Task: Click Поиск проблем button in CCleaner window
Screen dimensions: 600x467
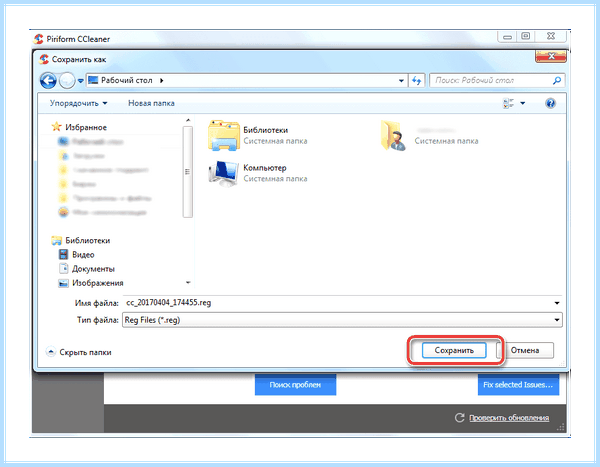Action: 295,385
